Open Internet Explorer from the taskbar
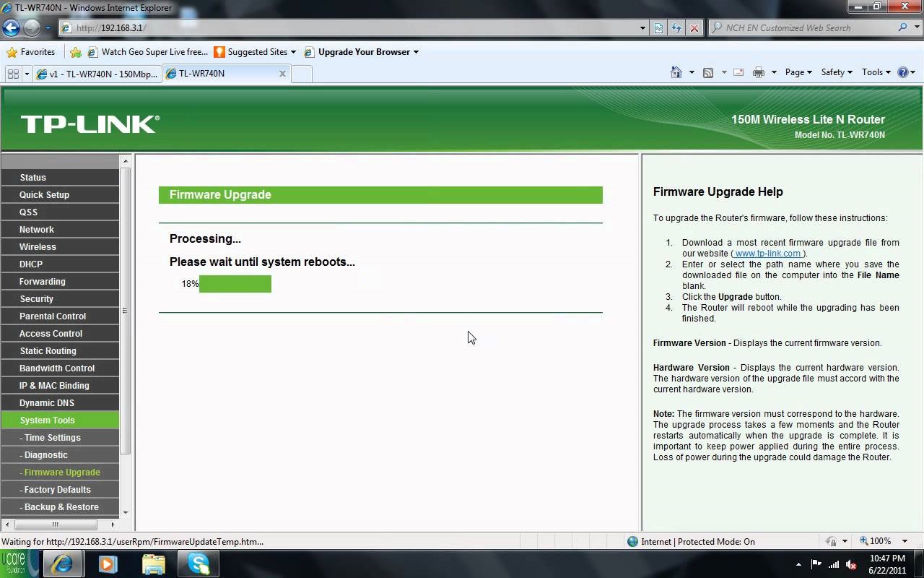This screenshot has width=924, height=578. (x=62, y=564)
